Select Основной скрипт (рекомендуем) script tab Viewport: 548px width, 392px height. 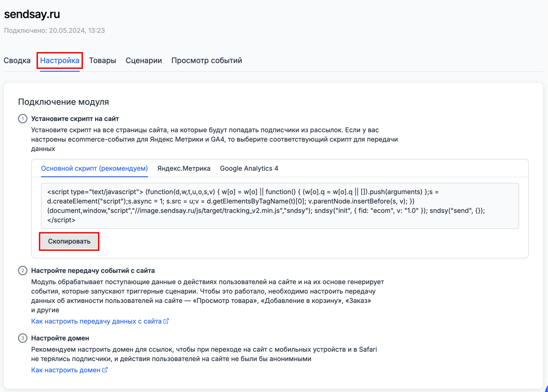[x=94, y=168]
